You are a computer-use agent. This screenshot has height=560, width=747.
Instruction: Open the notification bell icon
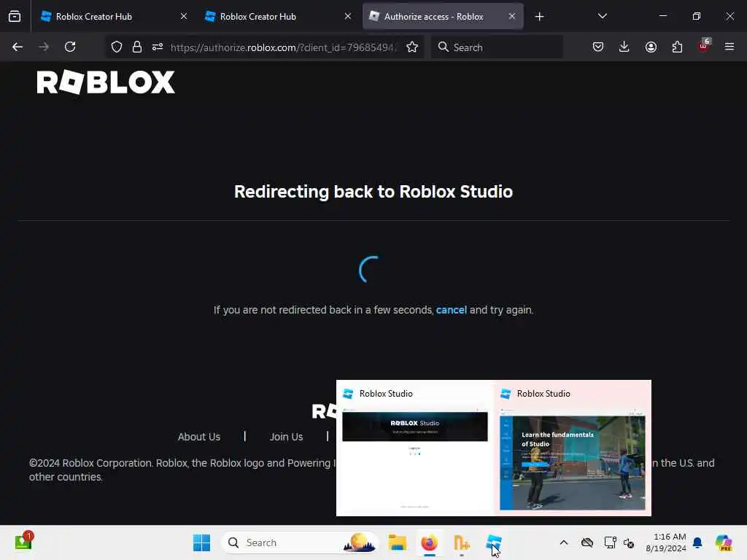point(697,542)
